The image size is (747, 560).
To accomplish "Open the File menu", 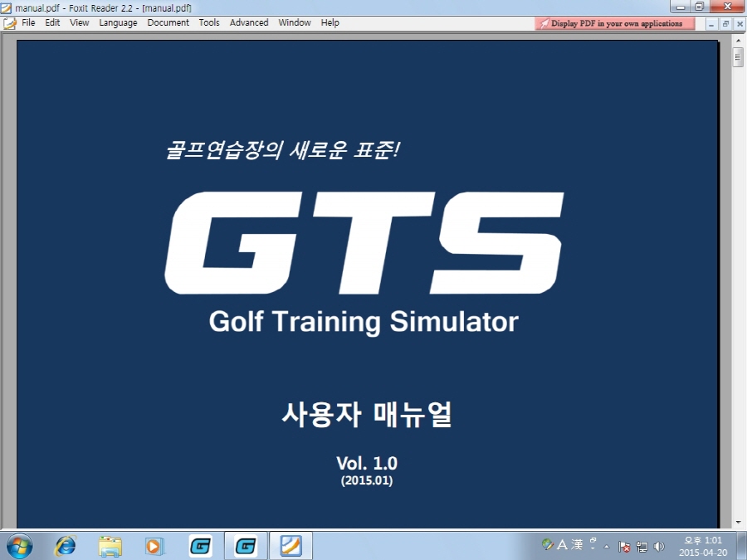I will pos(28,22).
